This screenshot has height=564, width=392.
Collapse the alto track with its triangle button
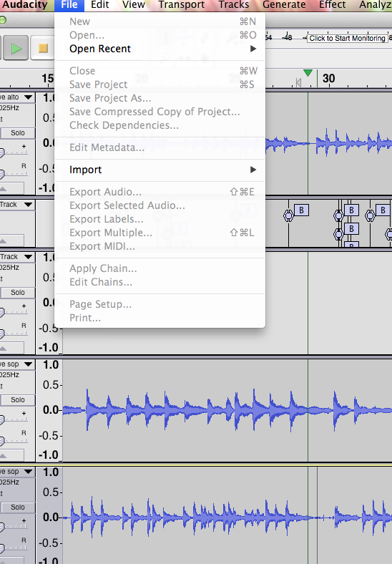click(x=4, y=188)
